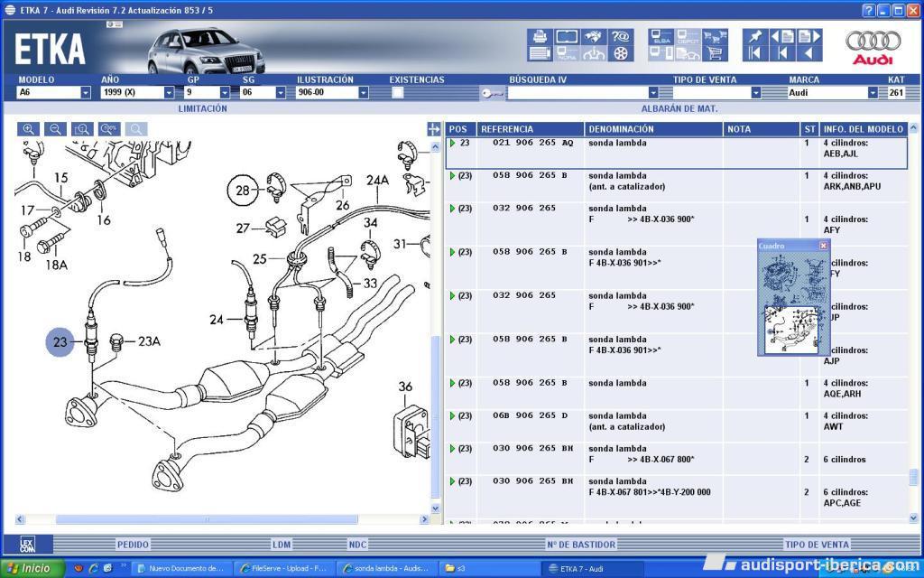
Task: Click the panel splitter arrows icon
Action: point(434,129)
